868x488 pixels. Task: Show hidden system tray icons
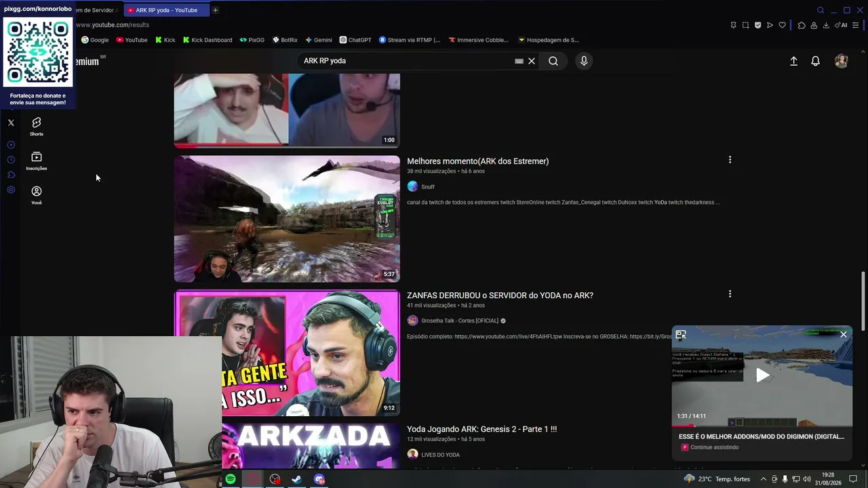point(763,479)
